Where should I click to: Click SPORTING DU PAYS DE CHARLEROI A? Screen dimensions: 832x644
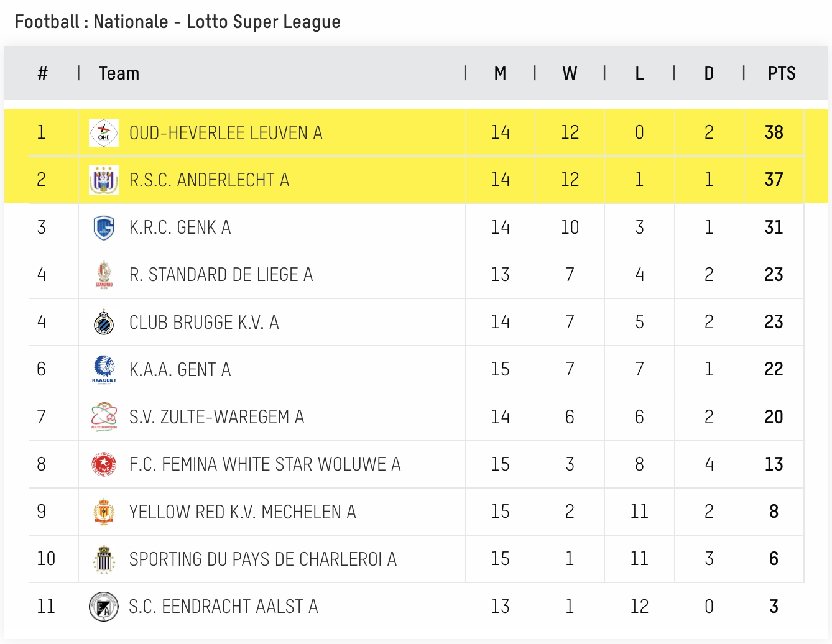coord(262,559)
